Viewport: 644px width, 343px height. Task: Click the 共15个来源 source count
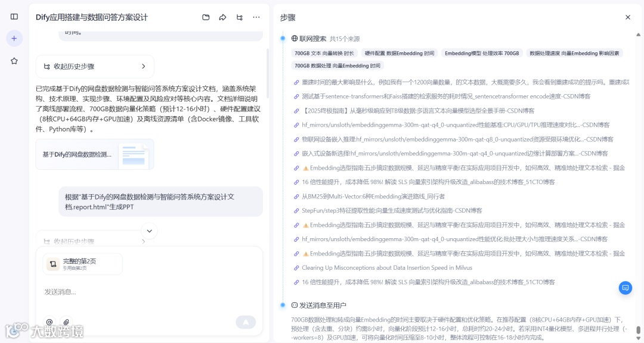point(345,39)
